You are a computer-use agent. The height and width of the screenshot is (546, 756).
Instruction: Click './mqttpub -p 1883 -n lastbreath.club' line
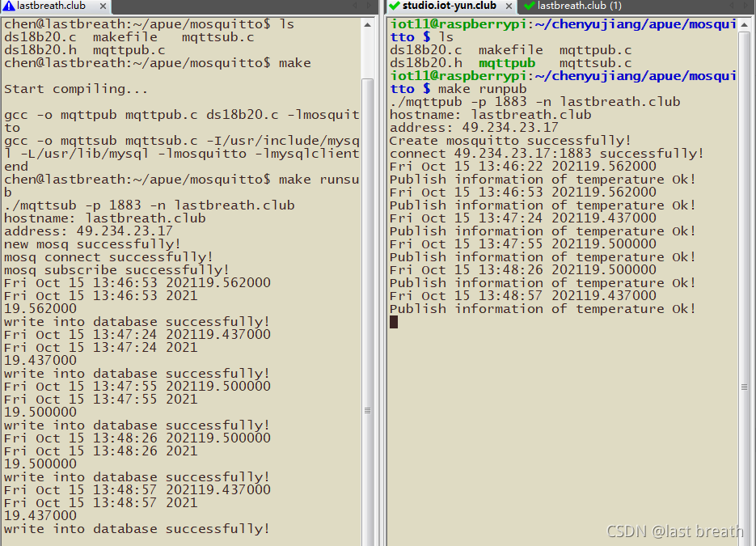click(535, 102)
